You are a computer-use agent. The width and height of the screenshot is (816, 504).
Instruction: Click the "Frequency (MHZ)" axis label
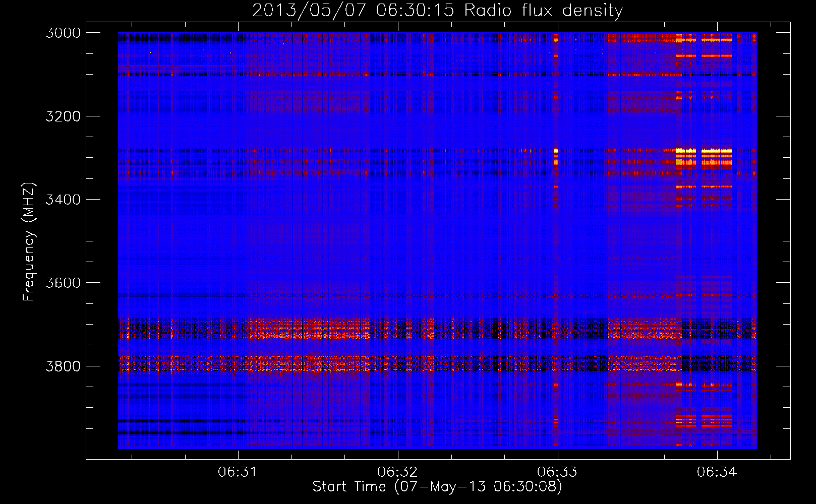click(x=29, y=241)
